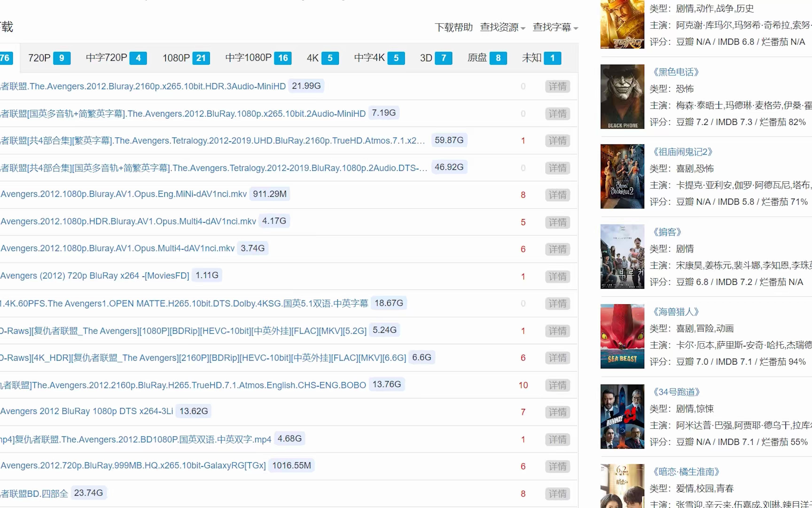Switch to the 原盘 tab

(x=487, y=58)
